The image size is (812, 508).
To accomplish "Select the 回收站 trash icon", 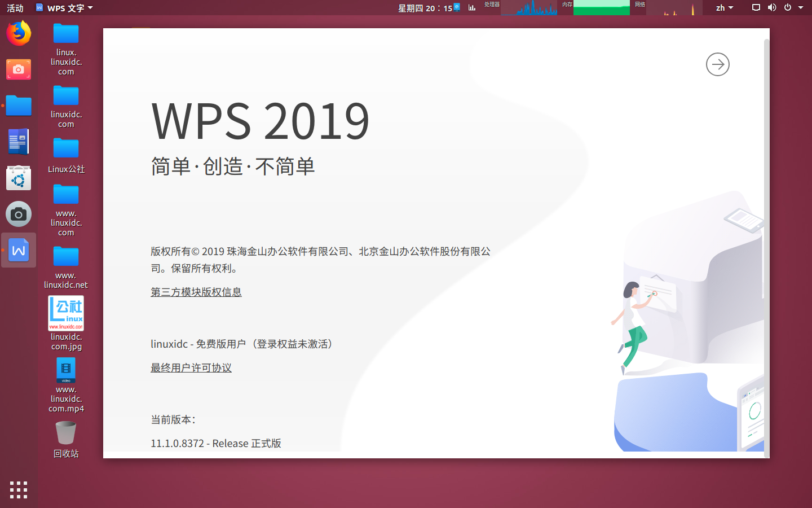I will (66, 440).
